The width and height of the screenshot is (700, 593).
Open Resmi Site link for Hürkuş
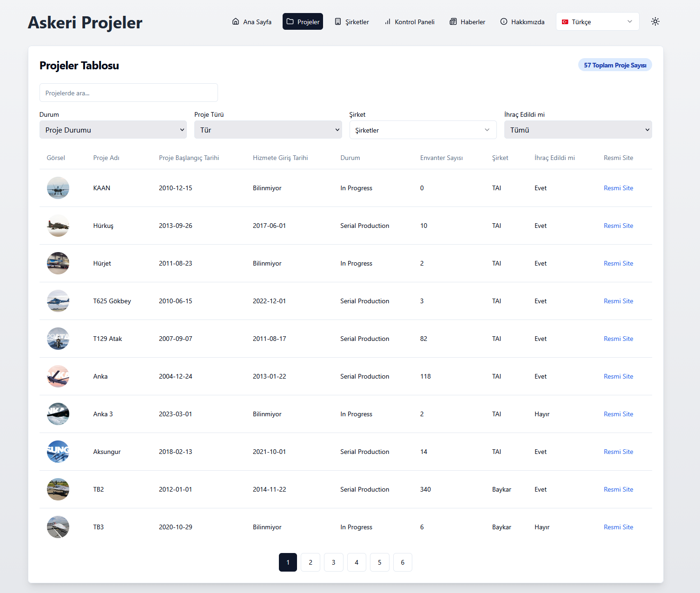[618, 226]
